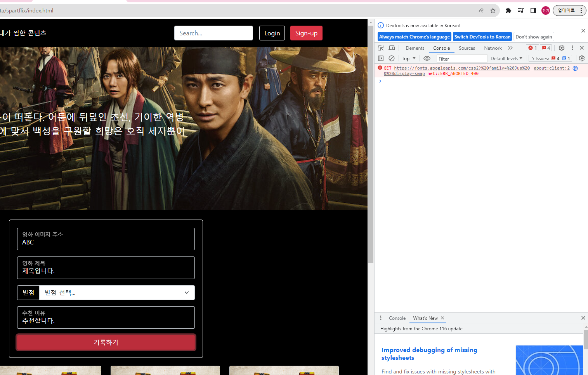The height and width of the screenshot is (375, 588).
Task: Open the fonts.googleapis.com error URL link
Action: (457, 71)
